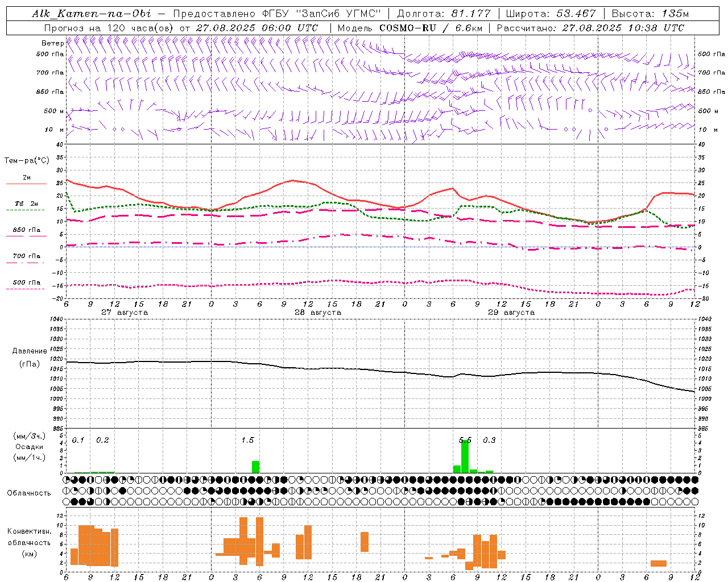
Task: Click the left-axis 500 гПа wind level label
Action: tap(50, 54)
